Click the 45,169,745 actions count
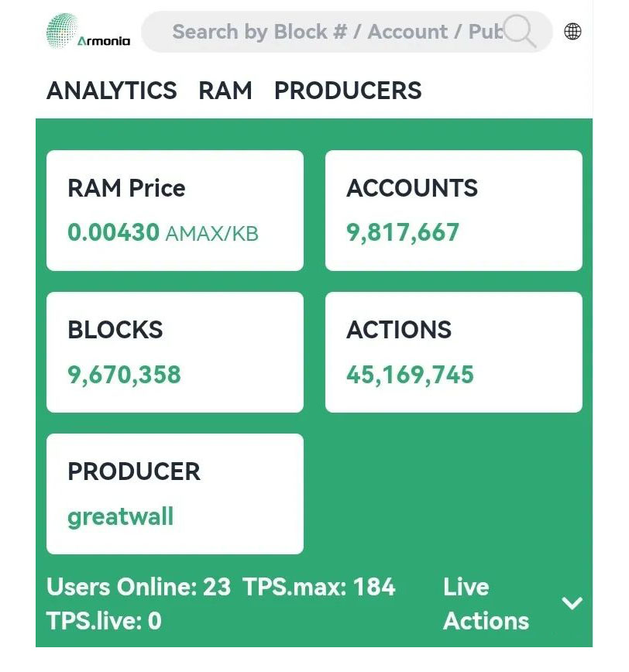 click(x=410, y=375)
